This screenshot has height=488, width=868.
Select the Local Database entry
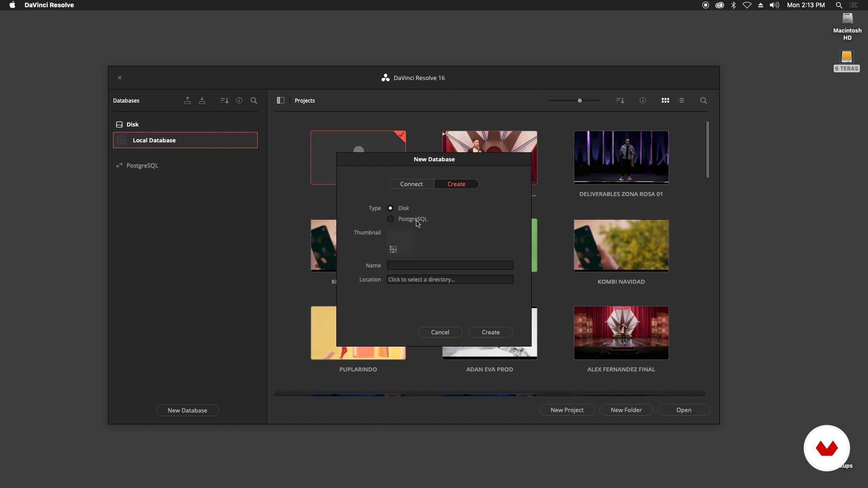click(185, 140)
